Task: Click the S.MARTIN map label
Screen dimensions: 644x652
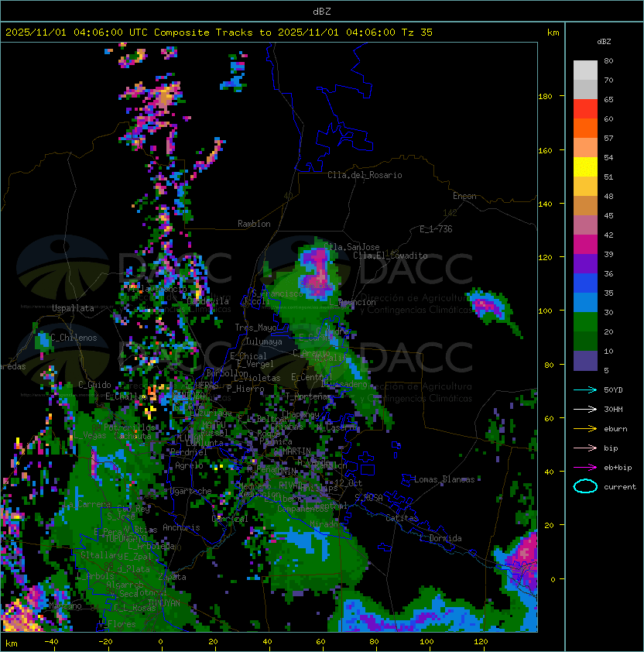Action: pyautogui.click(x=293, y=451)
